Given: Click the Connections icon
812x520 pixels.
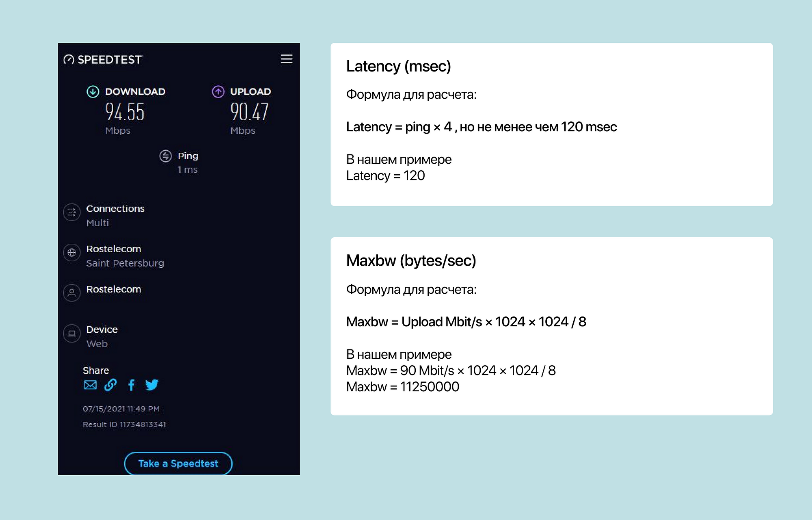Looking at the screenshot, I should pyautogui.click(x=72, y=212).
